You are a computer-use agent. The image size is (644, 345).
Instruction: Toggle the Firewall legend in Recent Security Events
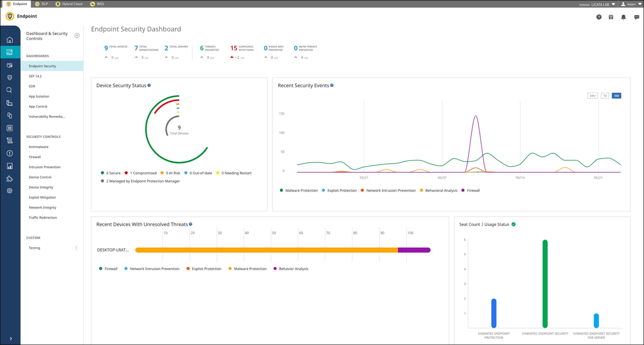473,190
